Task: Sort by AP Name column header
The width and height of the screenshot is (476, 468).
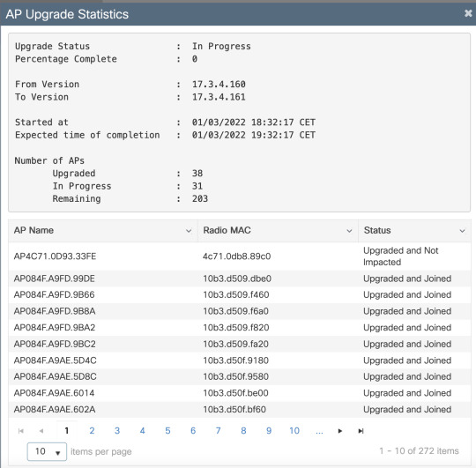Action: (x=33, y=230)
